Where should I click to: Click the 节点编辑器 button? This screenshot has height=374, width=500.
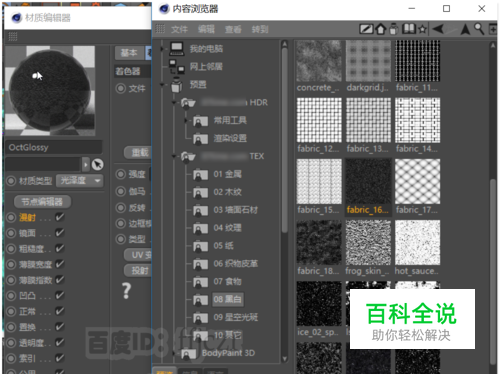[42, 202]
